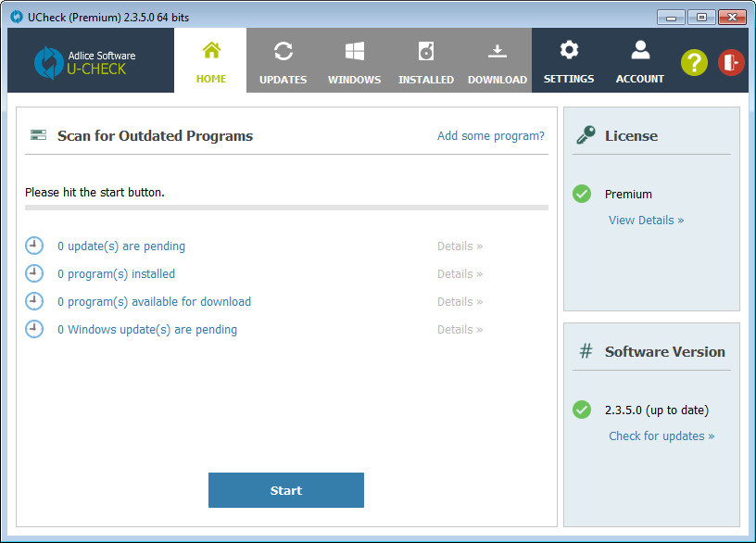Click the clock icon beside Windows updates pending
756x543 pixels.
[x=34, y=329]
